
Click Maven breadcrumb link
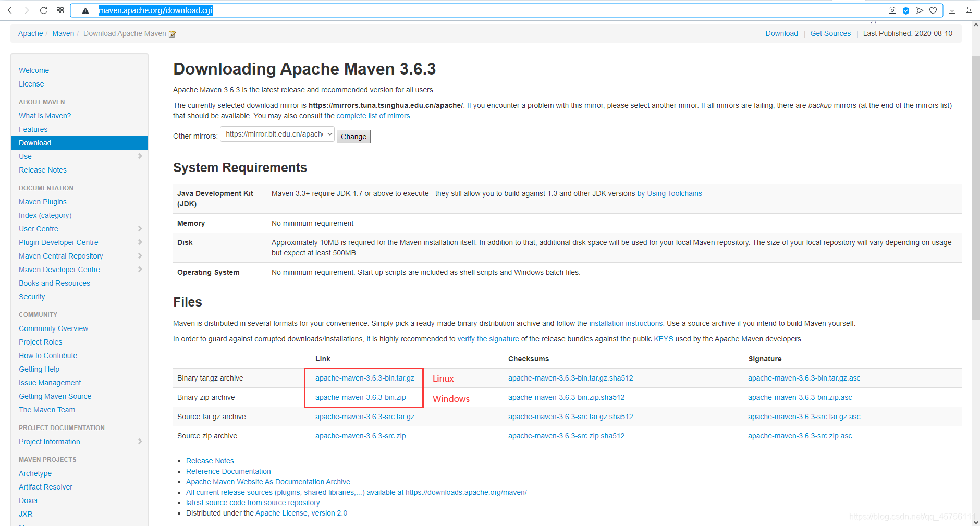click(63, 33)
